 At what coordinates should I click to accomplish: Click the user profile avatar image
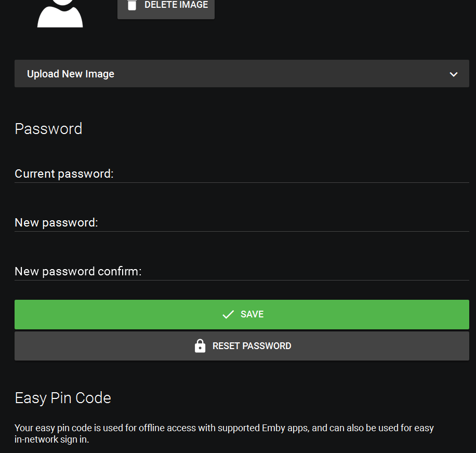pos(60,14)
